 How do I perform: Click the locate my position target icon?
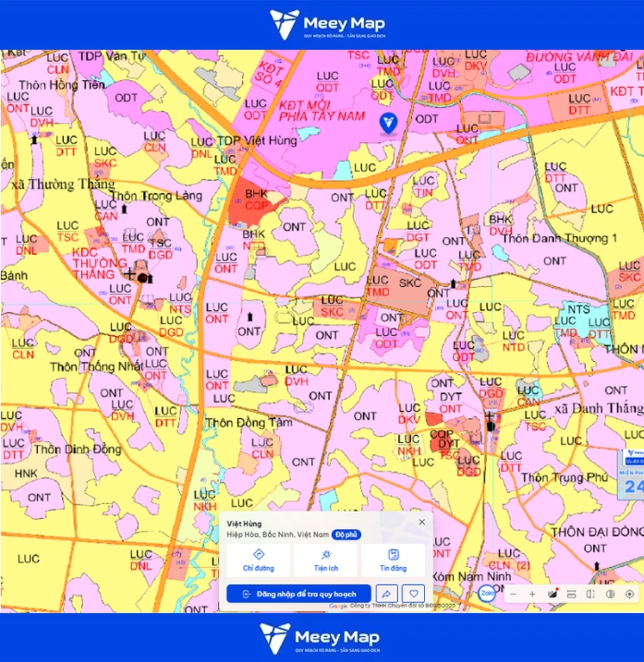[629, 594]
